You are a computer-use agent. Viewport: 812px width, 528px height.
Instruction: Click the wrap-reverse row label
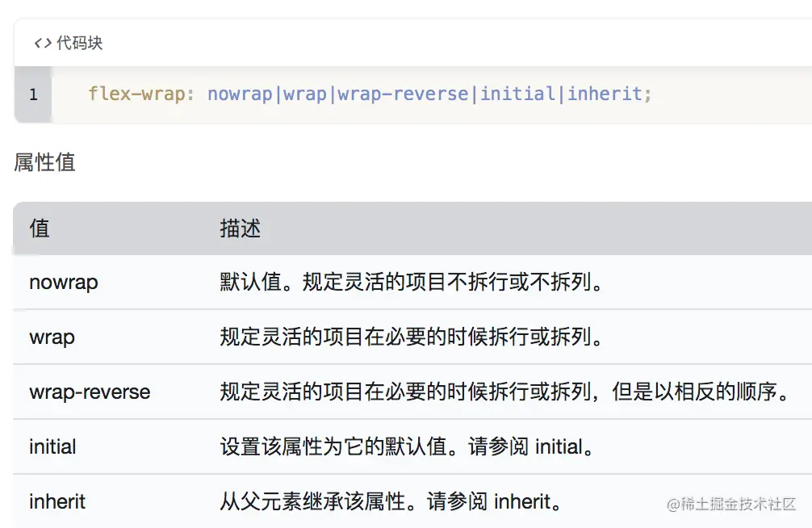point(89,392)
